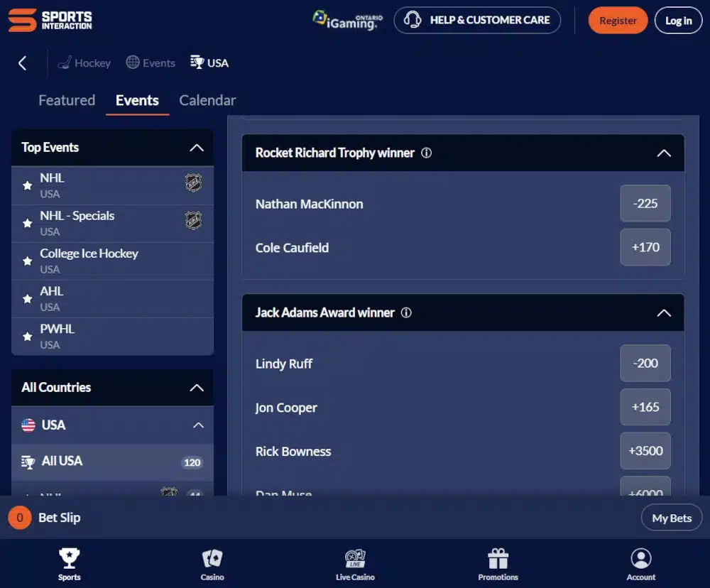710x588 pixels.
Task: Open Casino in bottom navigation
Action: [x=212, y=565]
